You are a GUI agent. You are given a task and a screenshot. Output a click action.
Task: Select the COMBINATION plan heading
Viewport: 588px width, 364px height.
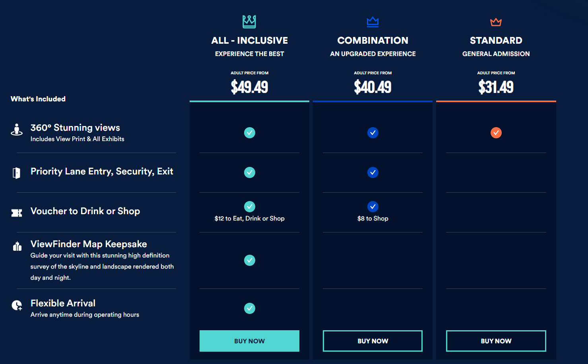373,41
